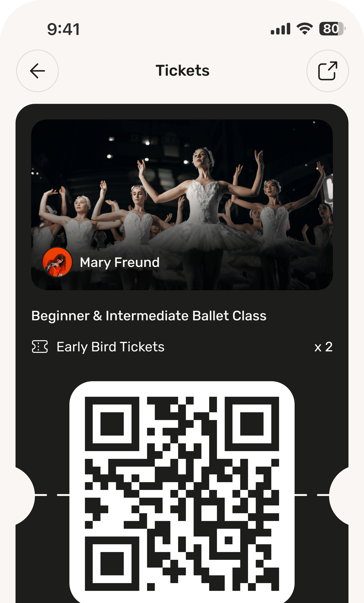
Task: Tap the dashed tear line right of QR
Action: point(312,495)
